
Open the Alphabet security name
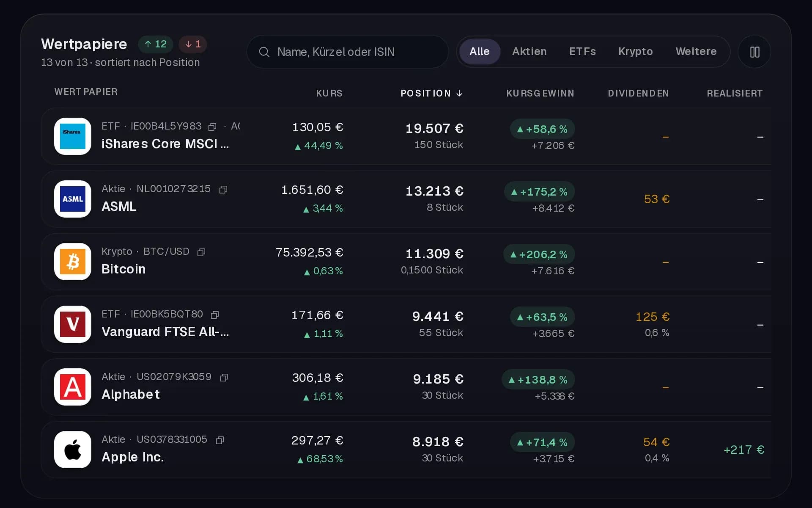tap(131, 394)
